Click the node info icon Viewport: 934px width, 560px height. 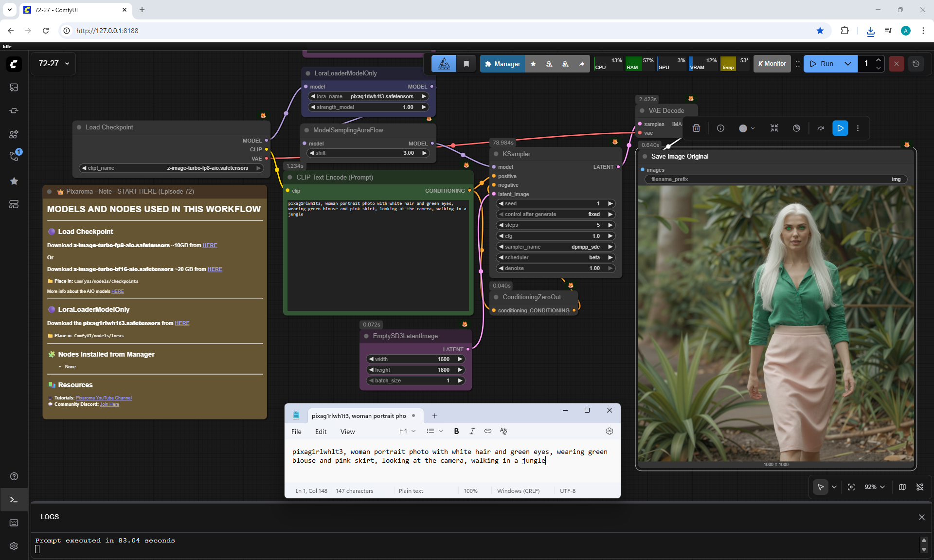tap(720, 128)
